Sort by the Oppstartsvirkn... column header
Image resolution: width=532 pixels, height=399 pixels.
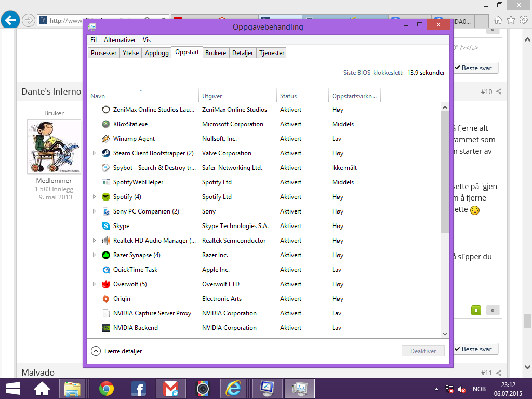pyautogui.click(x=354, y=96)
